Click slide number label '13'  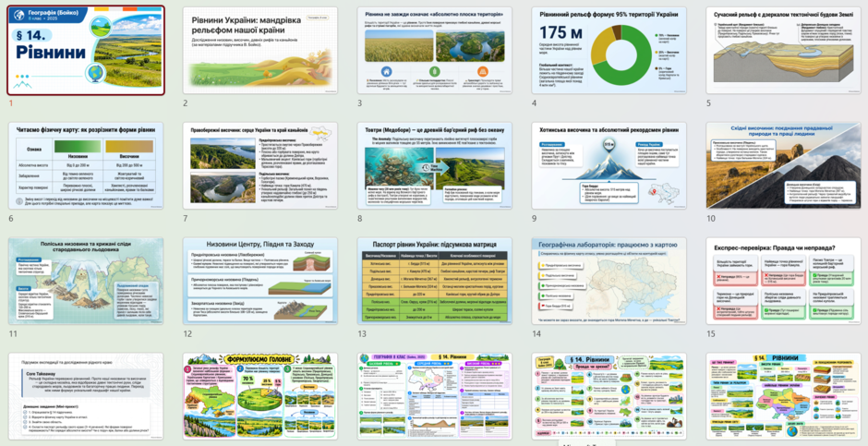pos(362,333)
